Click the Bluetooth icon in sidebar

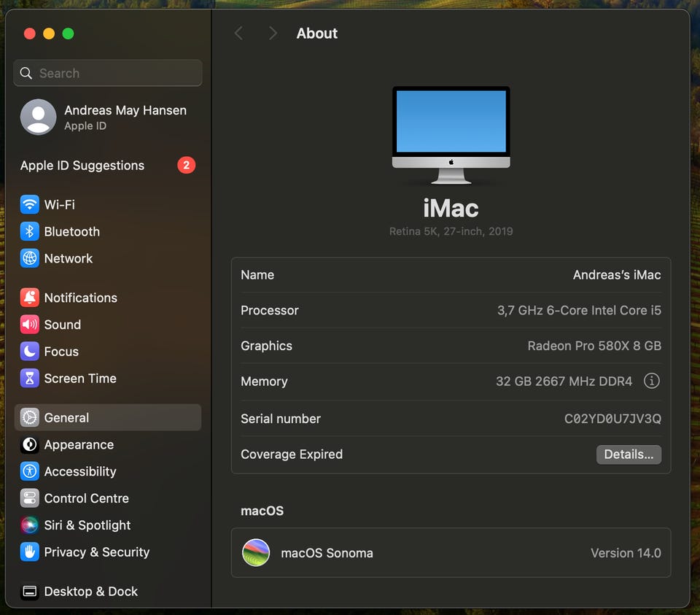[x=29, y=231]
